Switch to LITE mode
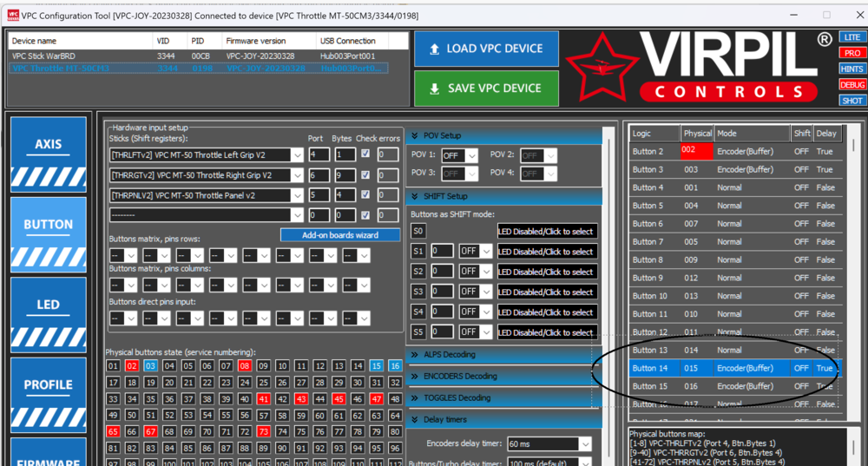This screenshot has width=868, height=466. pyautogui.click(x=852, y=37)
